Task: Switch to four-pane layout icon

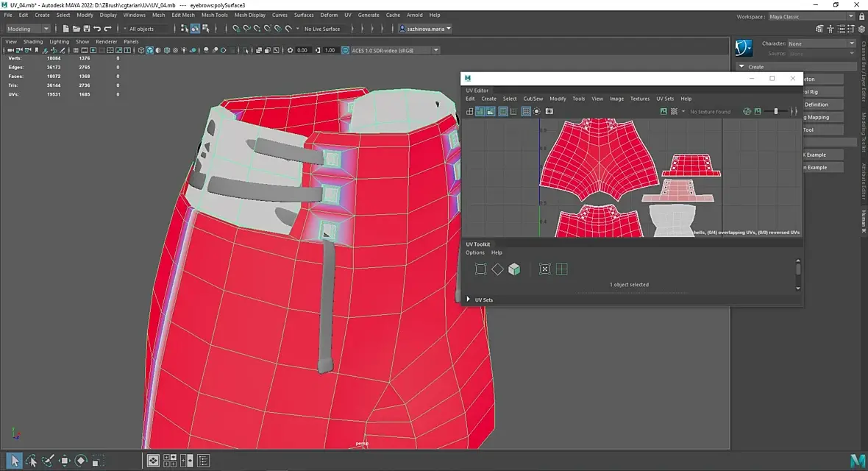Action: 170,461
